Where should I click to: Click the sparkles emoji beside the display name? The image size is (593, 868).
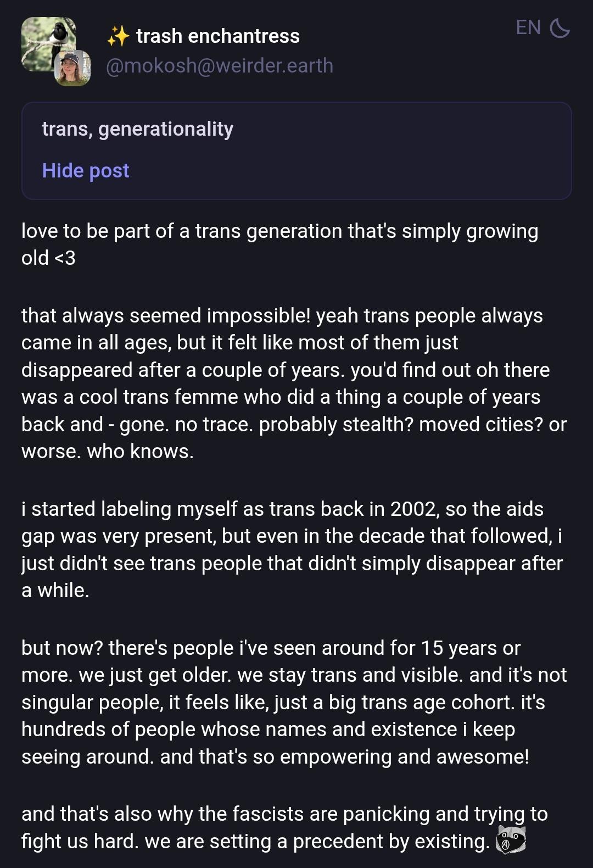tap(118, 36)
